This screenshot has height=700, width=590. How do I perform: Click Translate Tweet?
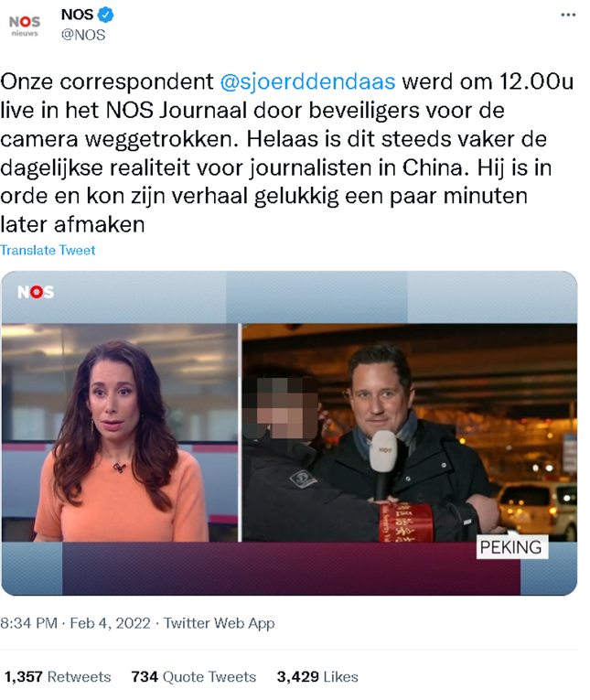pyautogui.click(x=48, y=250)
